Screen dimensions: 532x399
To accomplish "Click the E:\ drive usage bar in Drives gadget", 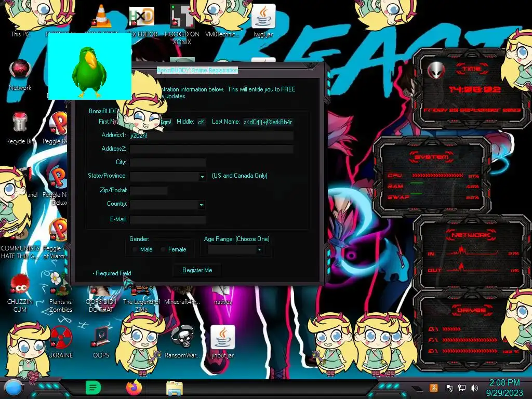I will [x=470, y=351].
